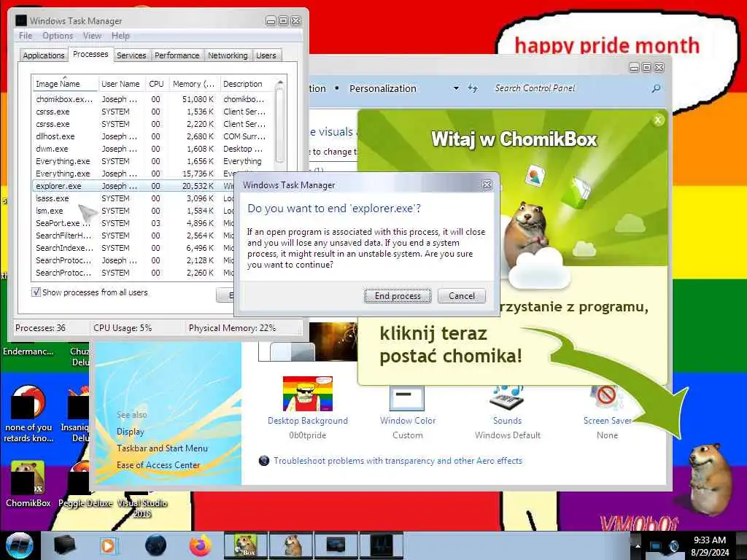
Task: Select the chomikbox.exe process row
Action: 152,99
